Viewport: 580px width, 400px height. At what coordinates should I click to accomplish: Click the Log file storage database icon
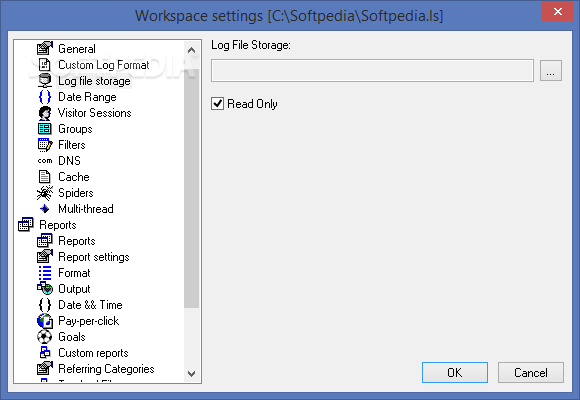(45, 80)
